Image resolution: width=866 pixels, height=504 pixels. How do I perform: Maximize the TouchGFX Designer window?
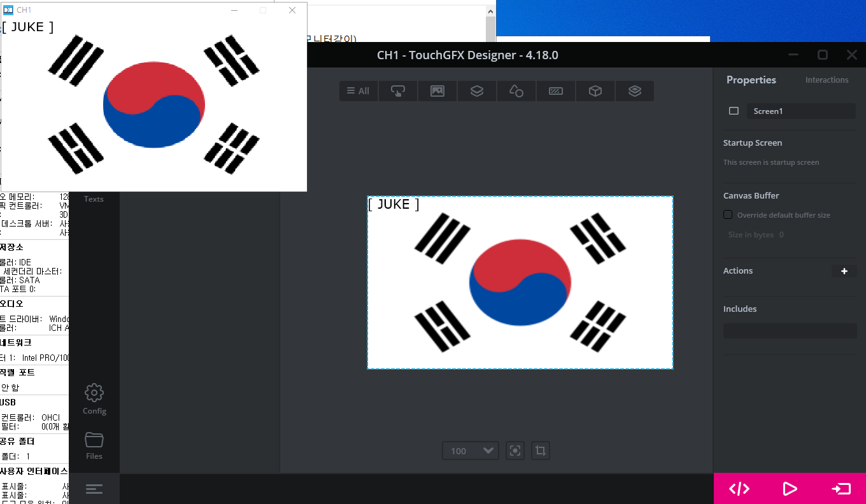pyautogui.click(x=823, y=55)
